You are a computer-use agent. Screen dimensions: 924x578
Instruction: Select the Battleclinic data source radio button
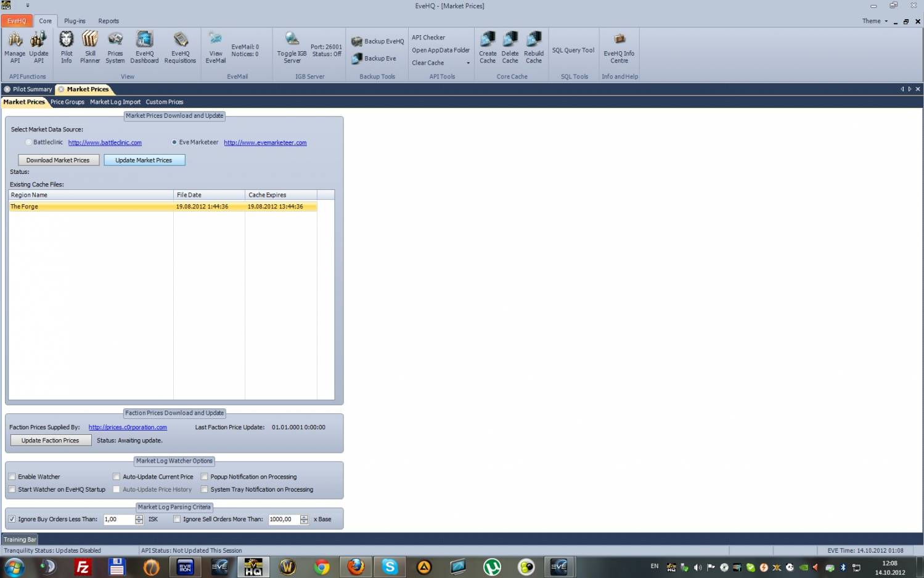pos(28,142)
